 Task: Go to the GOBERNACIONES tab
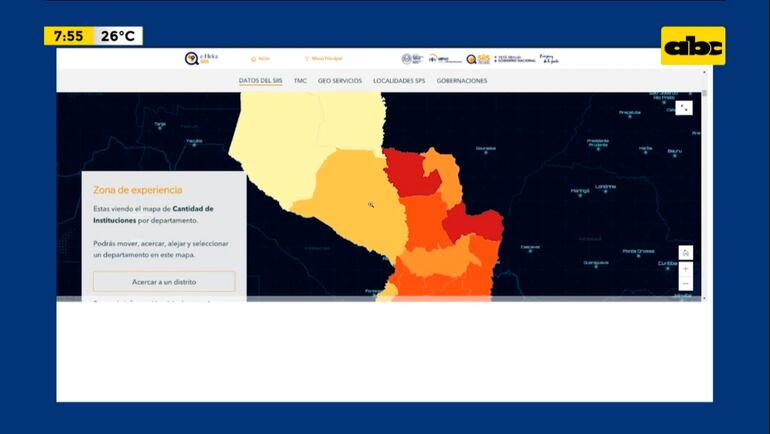pyautogui.click(x=462, y=80)
